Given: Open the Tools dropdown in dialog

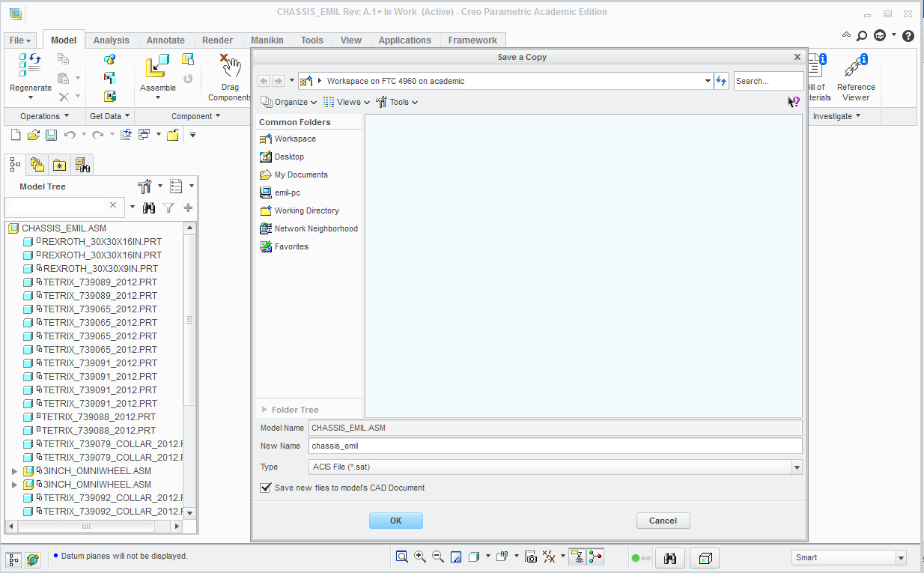Looking at the screenshot, I should pyautogui.click(x=397, y=102).
